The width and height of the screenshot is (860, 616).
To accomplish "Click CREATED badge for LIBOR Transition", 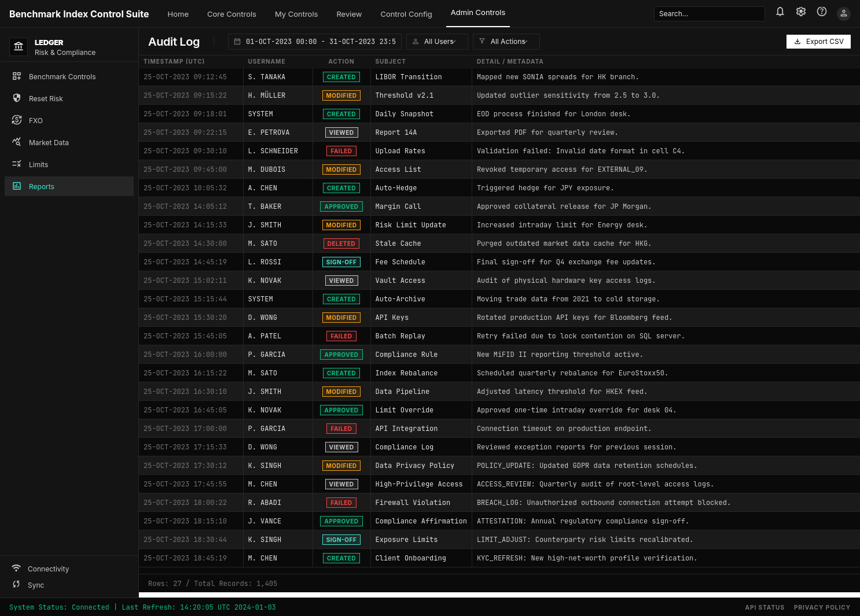I will click(341, 77).
